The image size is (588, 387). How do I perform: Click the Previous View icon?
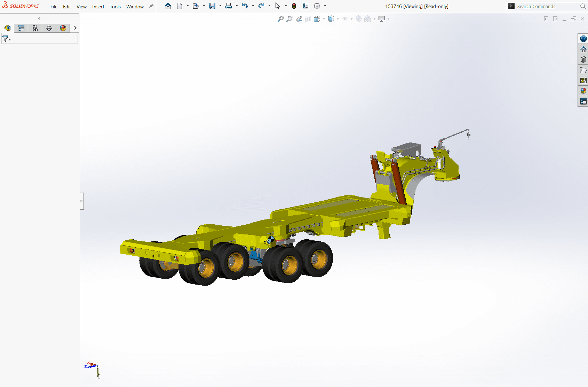(299, 19)
